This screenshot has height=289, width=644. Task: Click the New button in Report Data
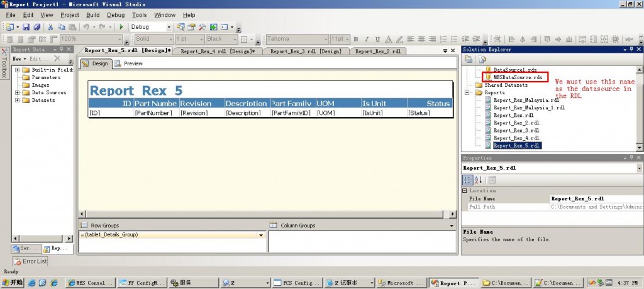pyautogui.click(x=19, y=59)
